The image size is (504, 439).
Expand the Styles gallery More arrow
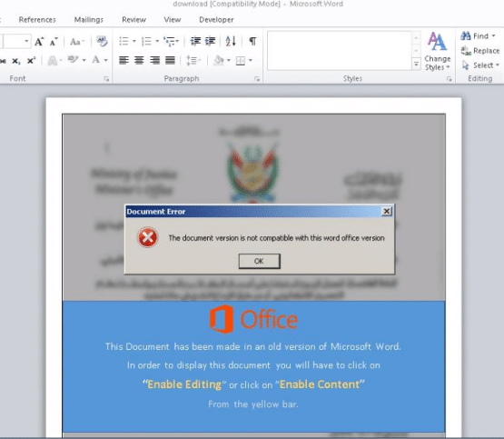pyautogui.click(x=416, y=65)
